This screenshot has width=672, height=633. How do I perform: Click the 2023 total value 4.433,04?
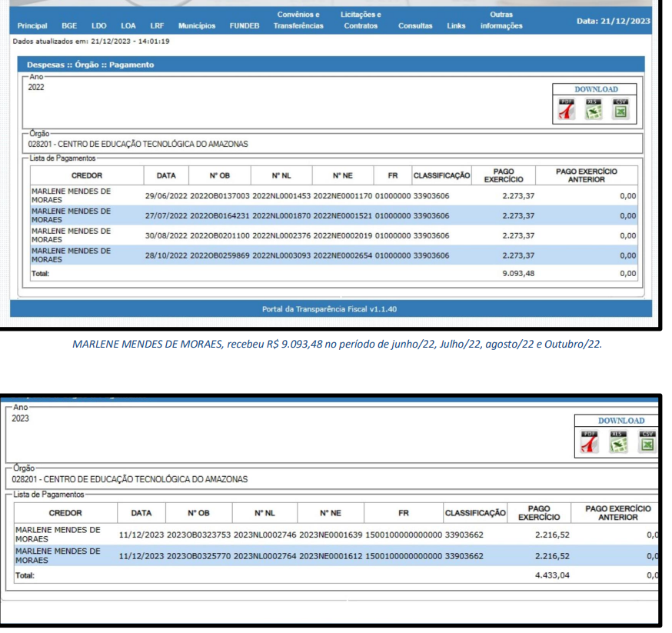coord(552,575)
